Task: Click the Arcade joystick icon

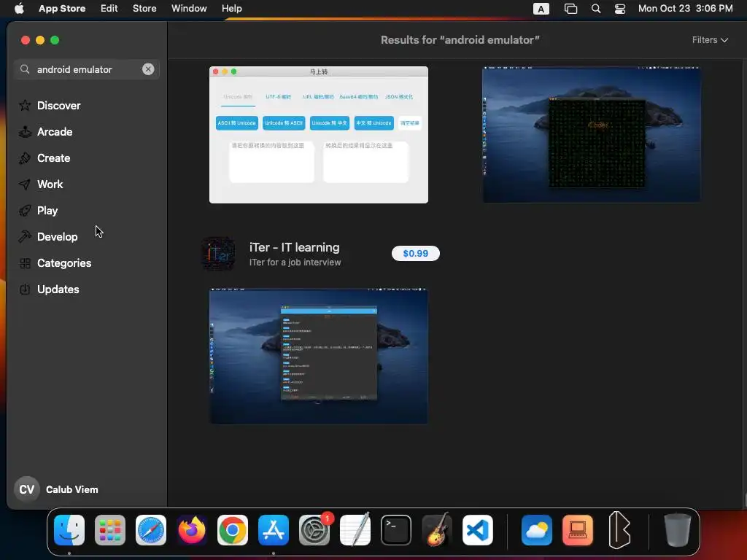Action: tap(25, 131)
